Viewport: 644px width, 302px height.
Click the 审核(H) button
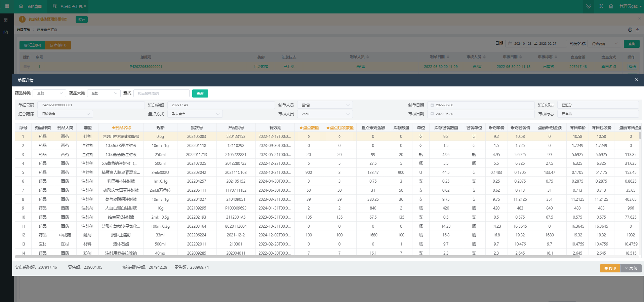58,45
